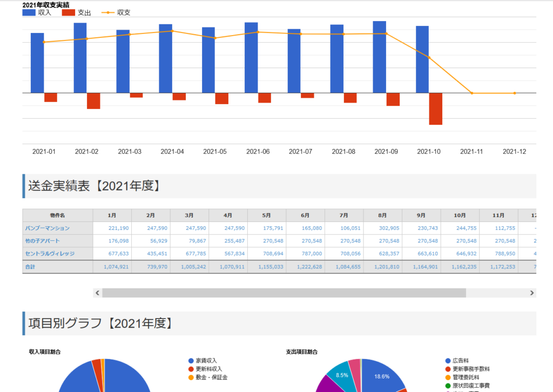
Task: Click the 2021-06 axis label
Action: [258, 152]
